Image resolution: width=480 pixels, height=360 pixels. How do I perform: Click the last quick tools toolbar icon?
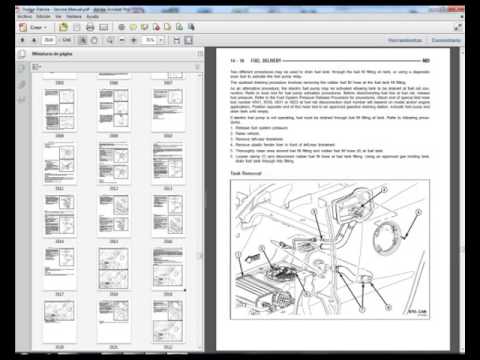pos(191,27)
